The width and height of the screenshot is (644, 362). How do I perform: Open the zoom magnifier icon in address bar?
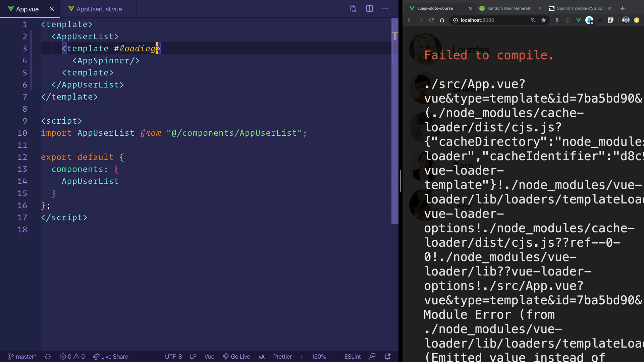[533, 20]
